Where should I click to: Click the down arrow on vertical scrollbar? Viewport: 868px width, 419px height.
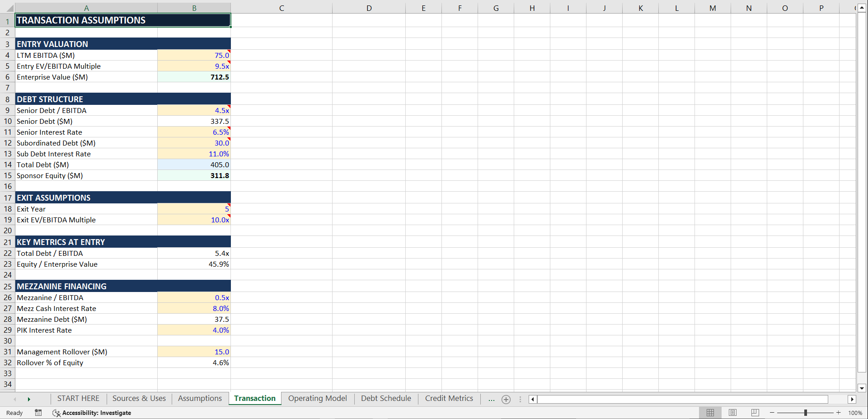tap(862, 388)
